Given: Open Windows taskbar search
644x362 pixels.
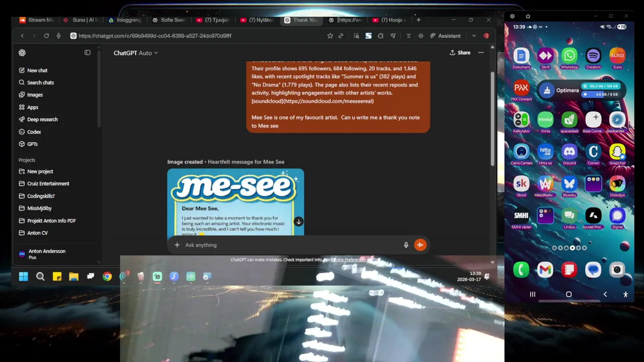Looking at the screenshot, I should [x=40, y=276].
